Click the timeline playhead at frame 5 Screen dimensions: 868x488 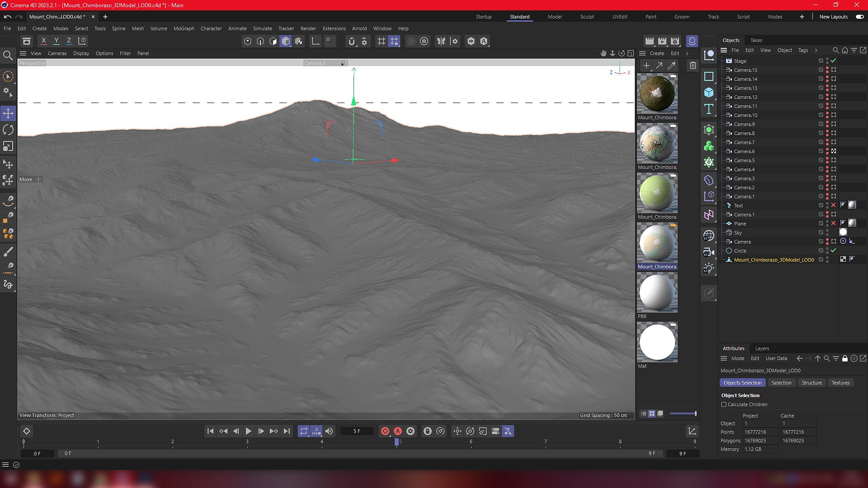click(397, 442)
